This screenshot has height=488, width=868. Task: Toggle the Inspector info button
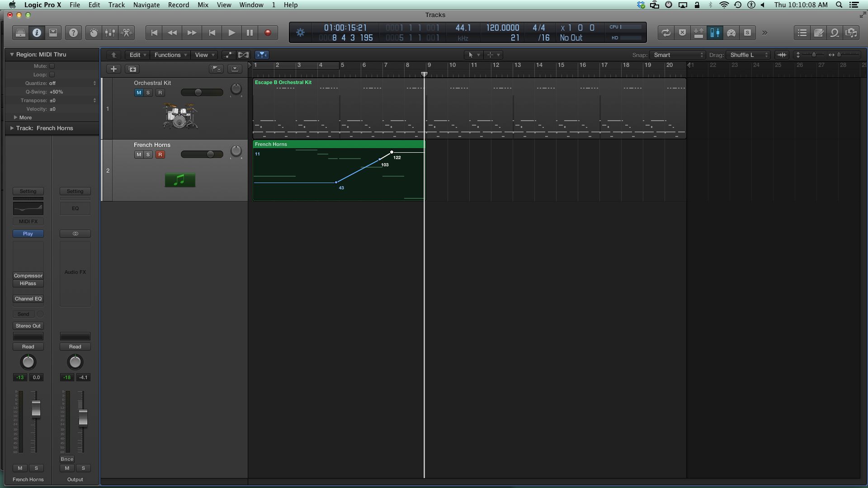(x=37, y=33)
